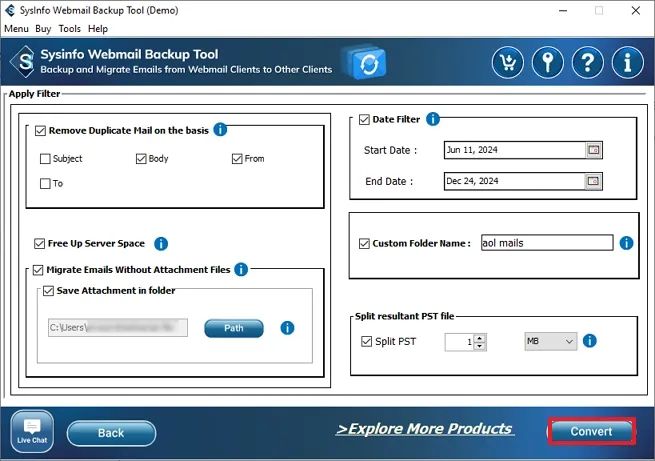This screenshot has width=655, height=461.
Task: Open the Buy cart icon in the header
Action: 508,63
